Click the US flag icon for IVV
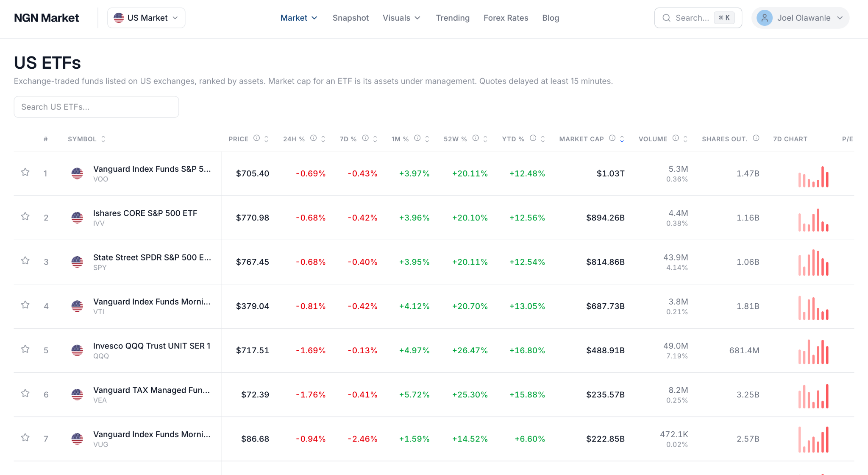The width and height of the screenshot is (868, 475). tap(77, 218)
